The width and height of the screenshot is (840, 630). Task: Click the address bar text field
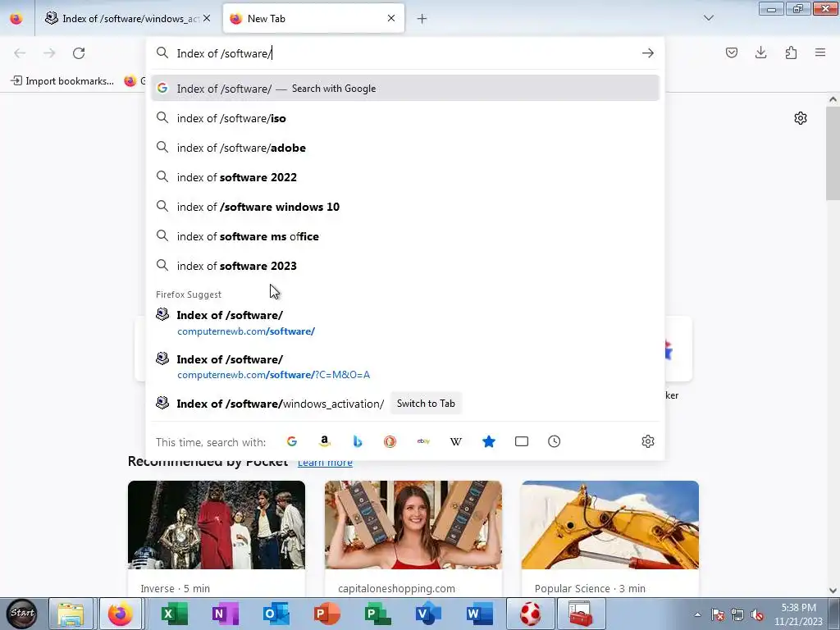pyautogui.click(x=404, y=53)
